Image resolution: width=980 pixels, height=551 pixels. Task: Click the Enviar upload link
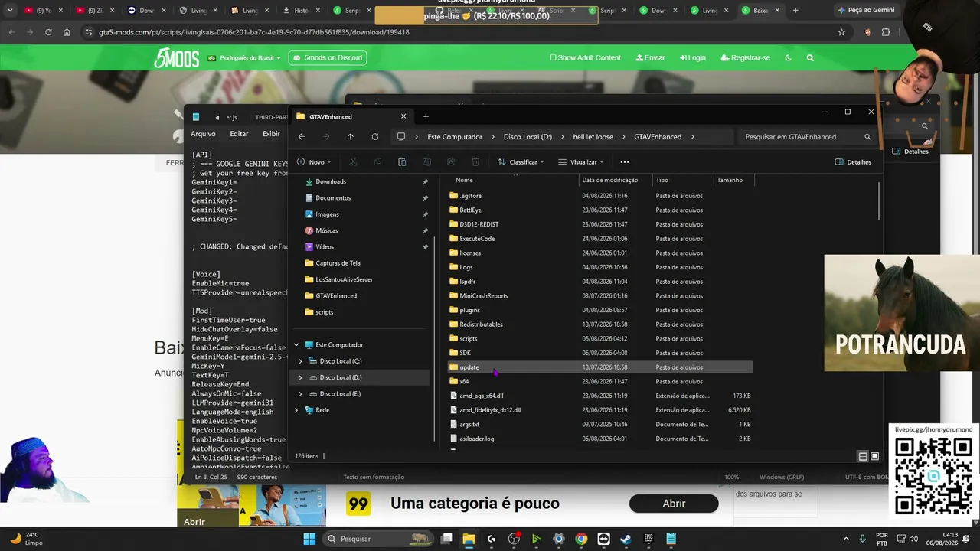point(651,57)
